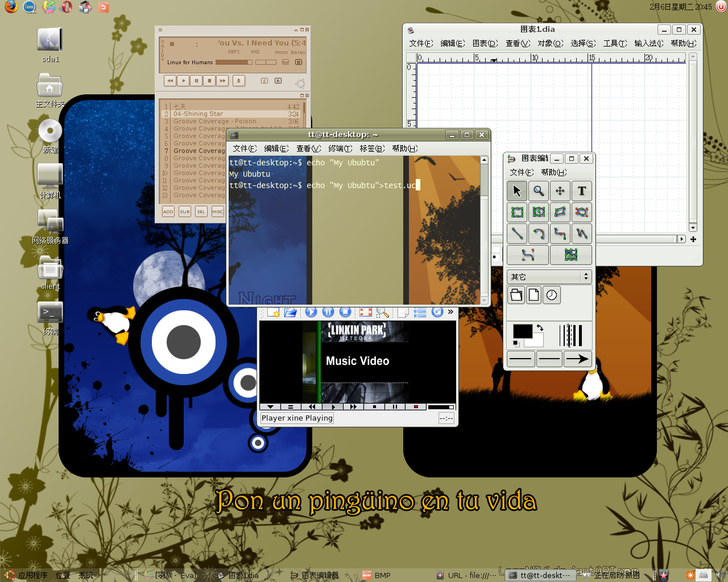Open the line style dropdown in Dia toolbox
Image resolution: width=728 pixels, height=582 pixels.
(549, 359)
